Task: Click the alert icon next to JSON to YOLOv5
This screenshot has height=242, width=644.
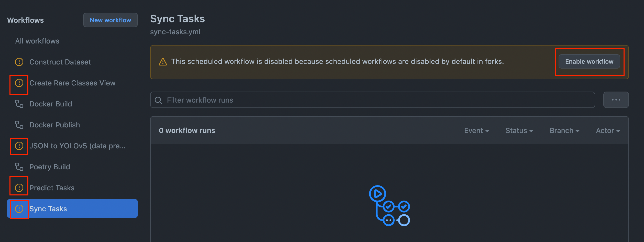Action: (19, 146)
